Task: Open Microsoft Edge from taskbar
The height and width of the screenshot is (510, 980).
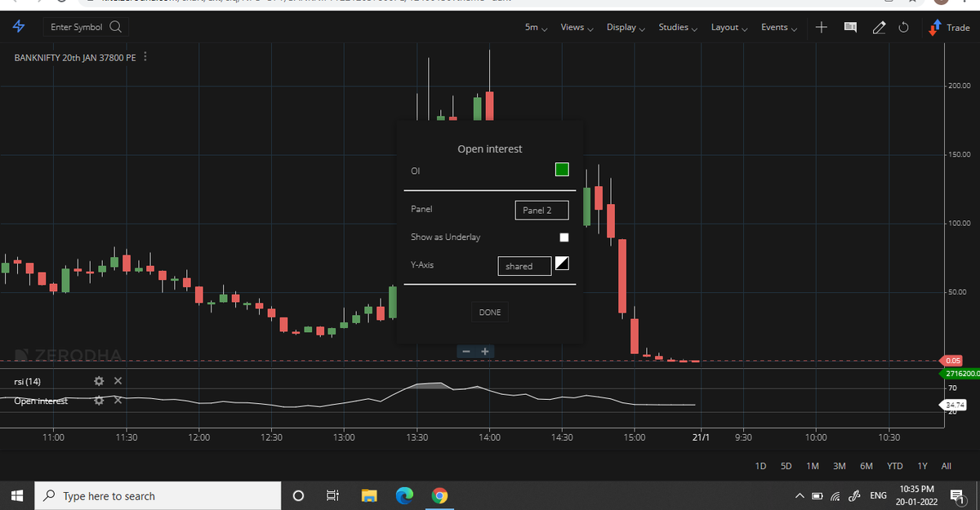Action: click(x=405, y=495)
